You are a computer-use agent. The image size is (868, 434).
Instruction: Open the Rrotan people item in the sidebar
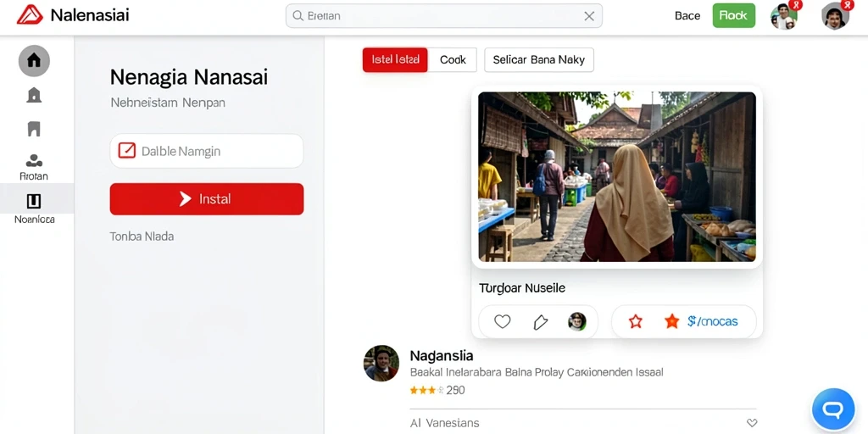pyautogui.click(x=34, y=167)
